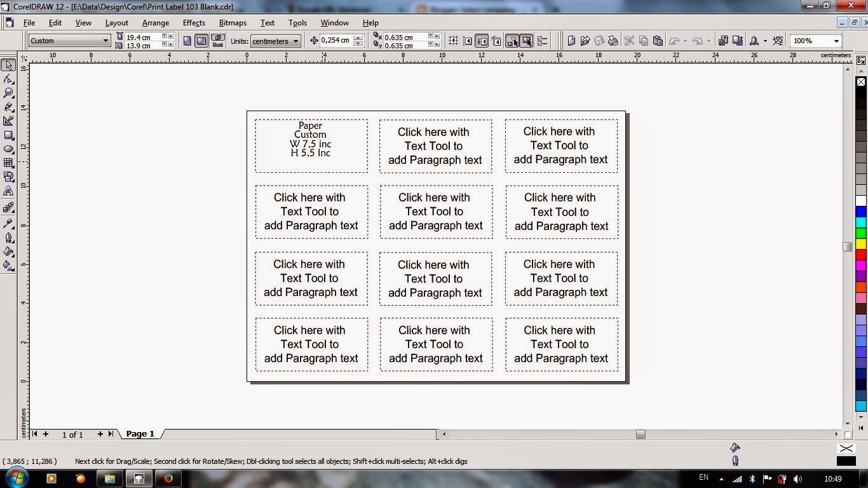This screenshot has width=868, height=488.
Task: Select the Pick tool
Action: (9, 65)
